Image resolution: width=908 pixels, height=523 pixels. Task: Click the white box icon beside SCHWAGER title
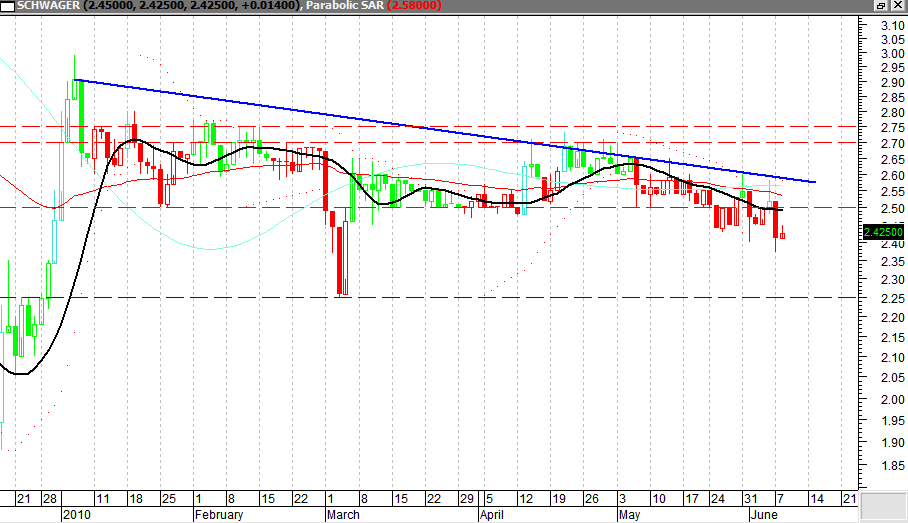[8, 5]
